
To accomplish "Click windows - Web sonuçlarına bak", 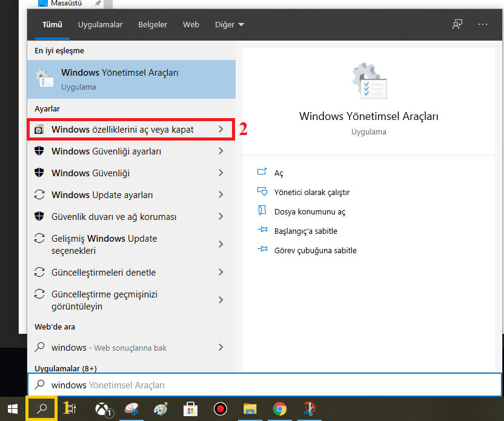I will [x=131, y=348].
